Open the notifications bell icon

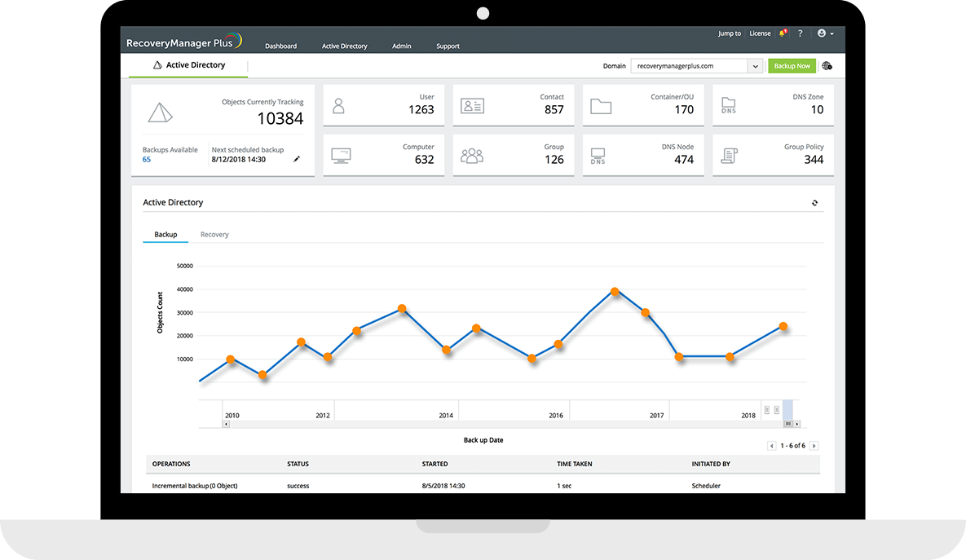coord(783,33)
